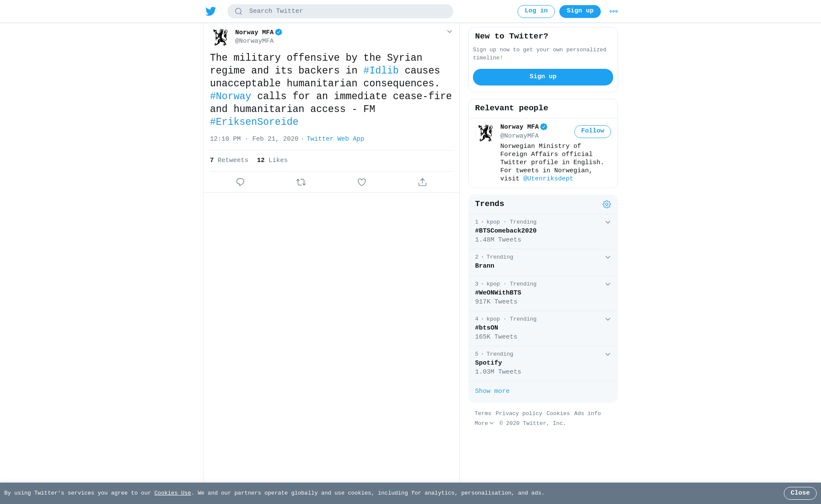Image resolution: width=821 pixels, height=504 pixels.
Task: Reply to the Norway MFA tweet
Action: [x=240, y=182]
